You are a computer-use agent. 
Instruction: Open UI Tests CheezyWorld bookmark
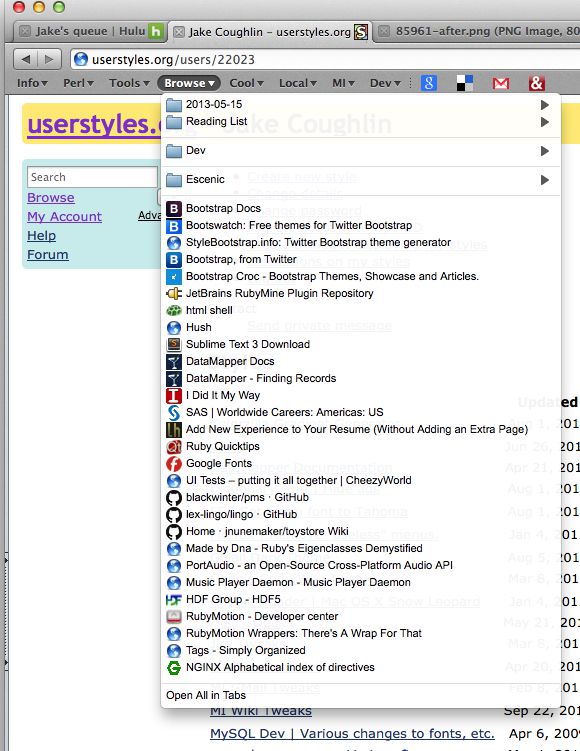coord(360,480)
